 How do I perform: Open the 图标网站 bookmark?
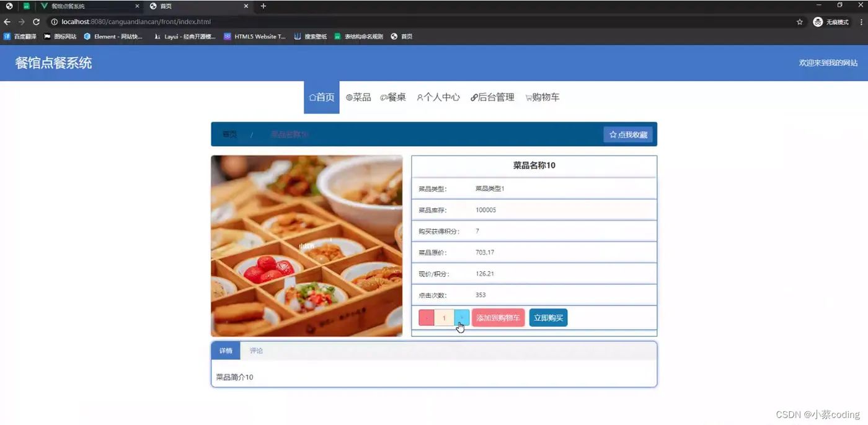pyautogui.click(x=60, y=37)
